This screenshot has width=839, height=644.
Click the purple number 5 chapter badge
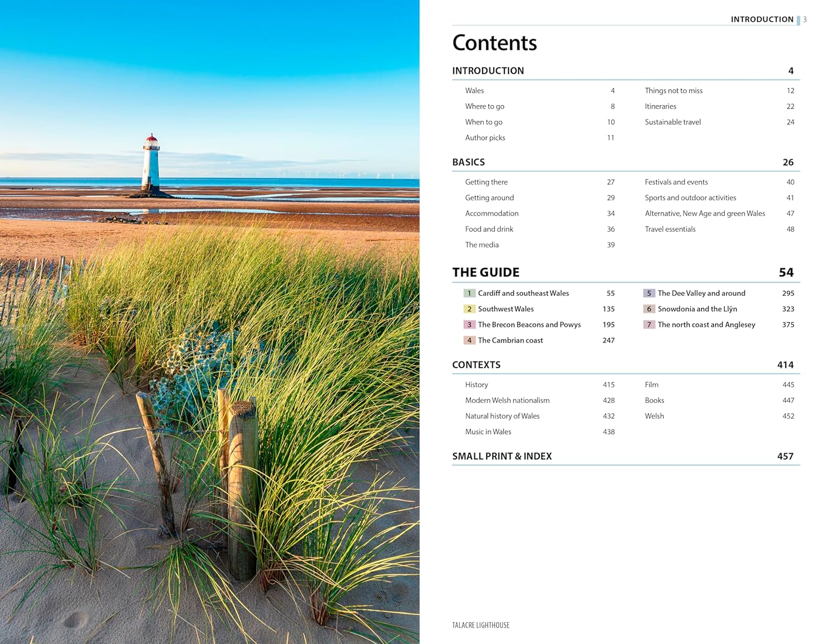point(649,293)
